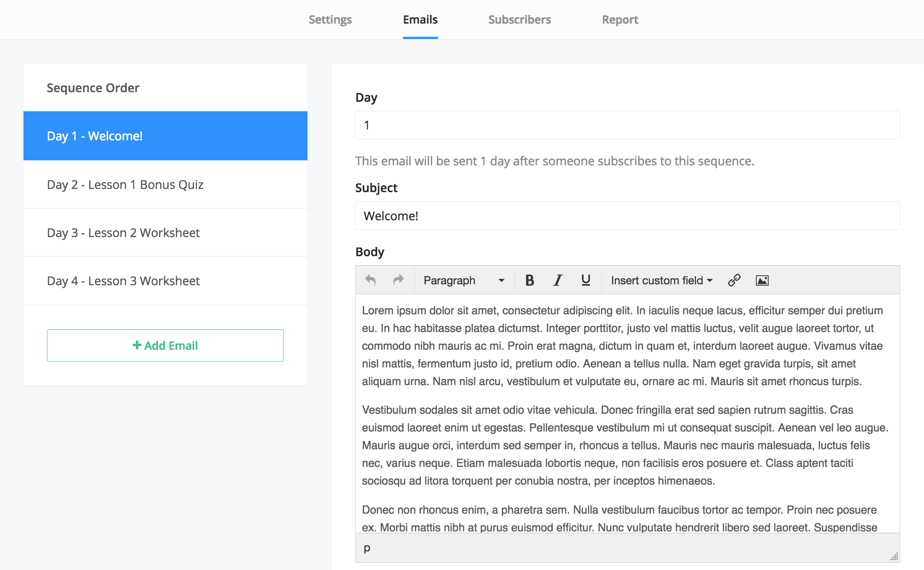Click inside the Day number field
924x570 pixels.
627,125
